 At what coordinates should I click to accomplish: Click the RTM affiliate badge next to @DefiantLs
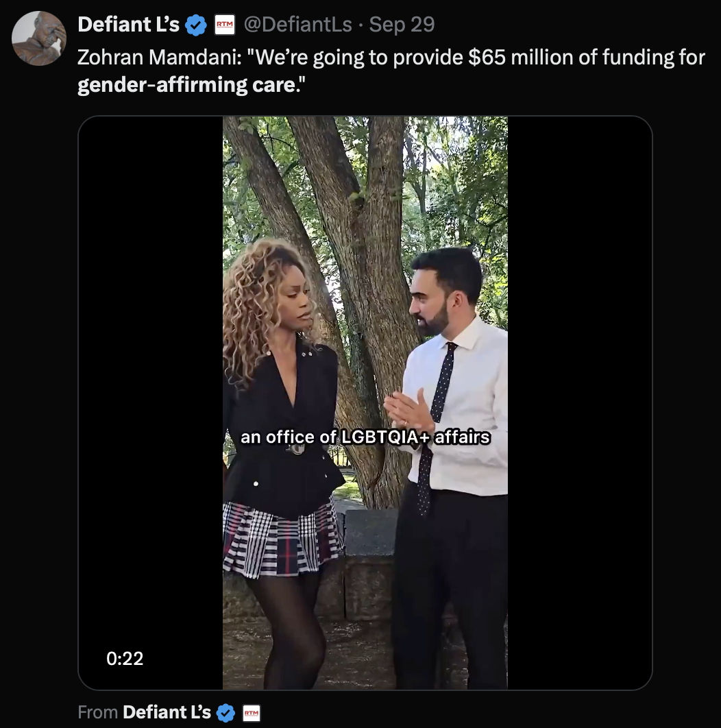tap(225, 25)
